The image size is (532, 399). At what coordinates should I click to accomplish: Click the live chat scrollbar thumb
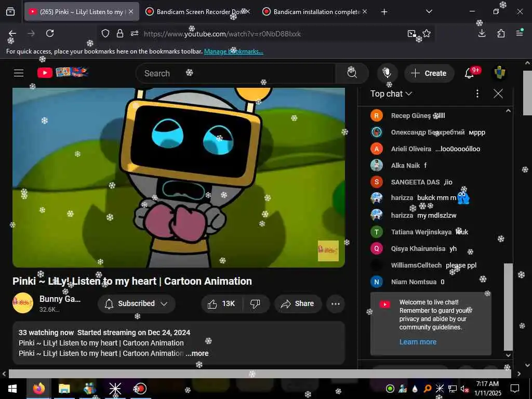(508, 307)
